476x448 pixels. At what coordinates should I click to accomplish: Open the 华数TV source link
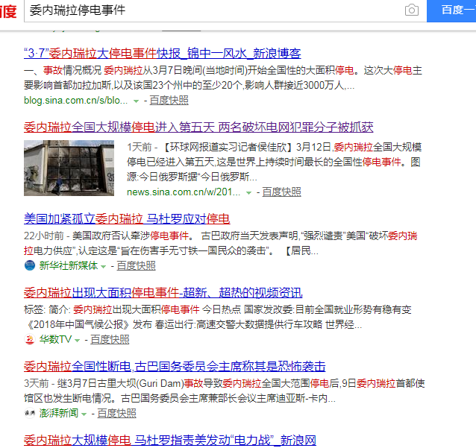pyautogui.click(x=55, y=339)
